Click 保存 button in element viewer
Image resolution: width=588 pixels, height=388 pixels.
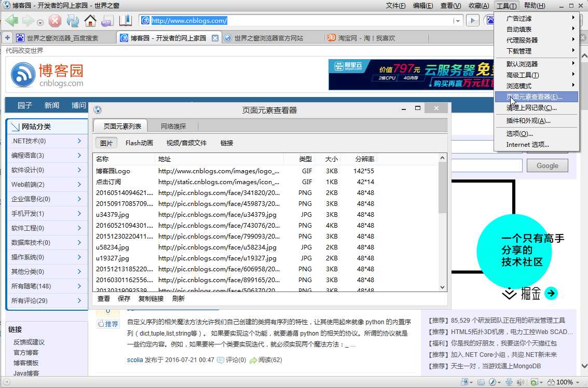(x=124, y=298)
